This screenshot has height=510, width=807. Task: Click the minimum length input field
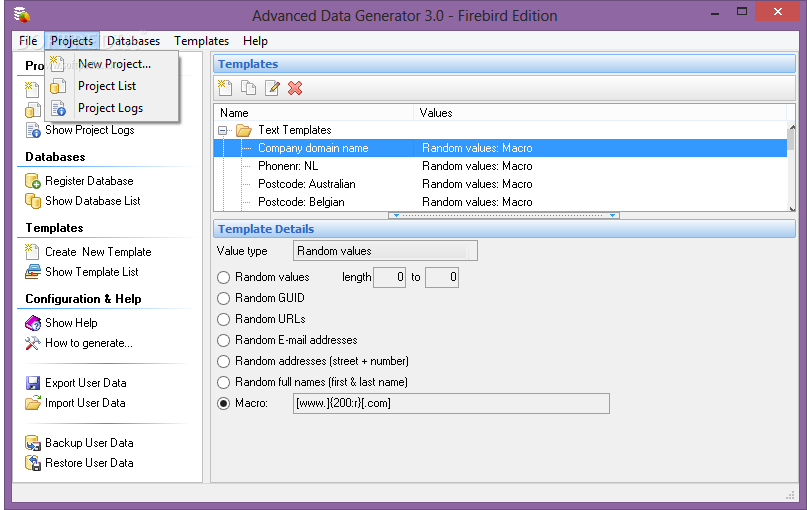[390, 277]
